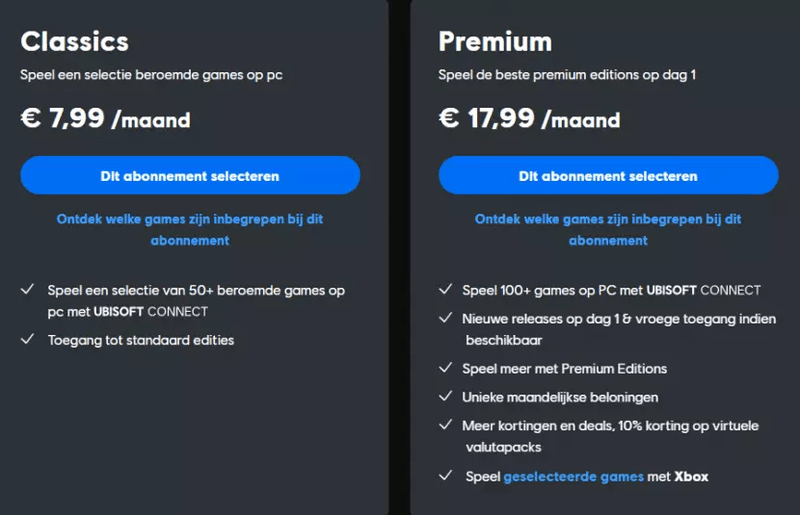Click the Classics plan heading

(x=75, y=41)
